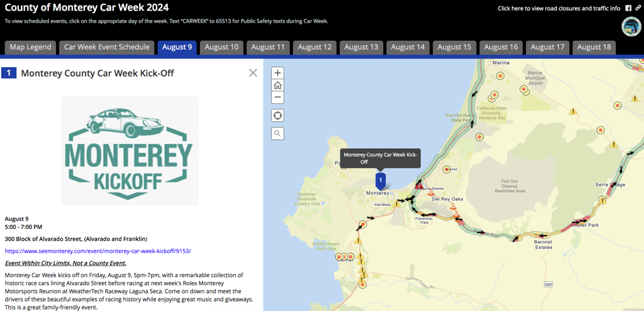Click red circle marker at Hannon label
644x311 pixels.
447,169
